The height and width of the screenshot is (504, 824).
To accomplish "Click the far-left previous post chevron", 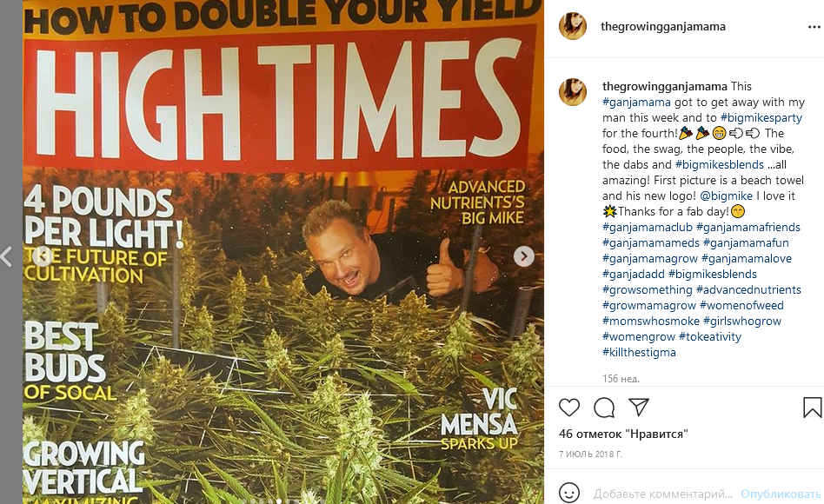I will 6,256.
